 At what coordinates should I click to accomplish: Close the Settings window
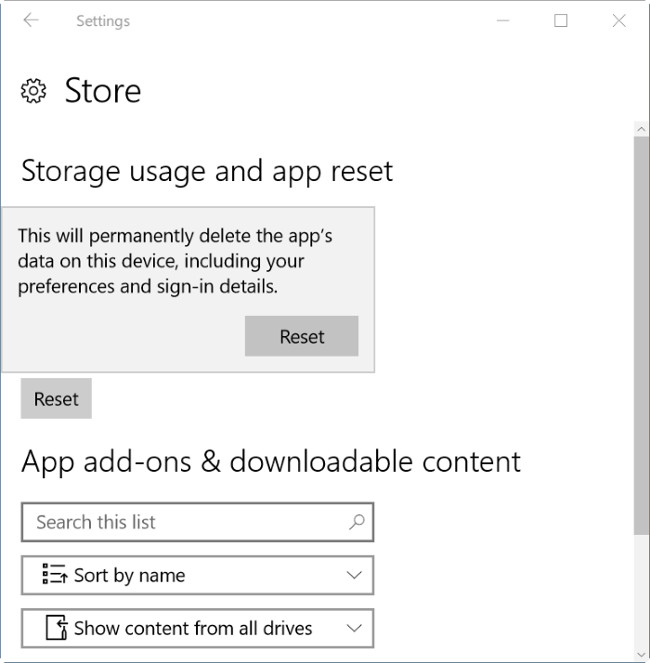pos(619,20)
